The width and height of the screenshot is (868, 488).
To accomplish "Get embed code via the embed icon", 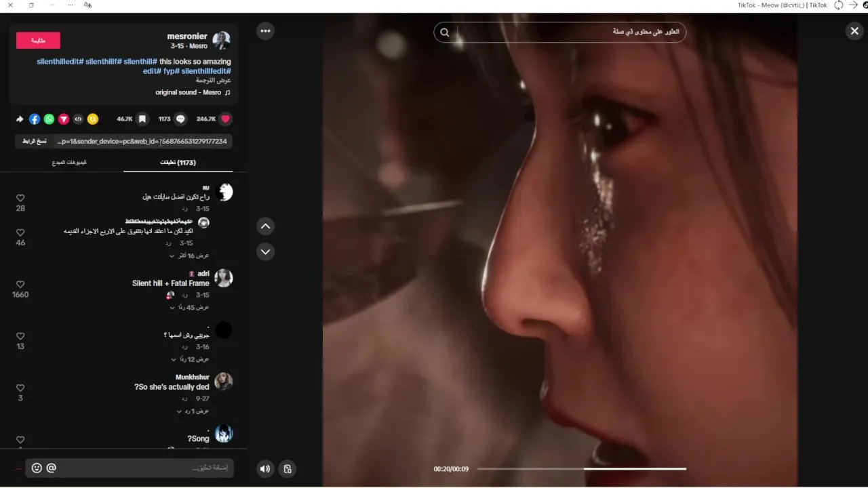I will coord(78,119).
